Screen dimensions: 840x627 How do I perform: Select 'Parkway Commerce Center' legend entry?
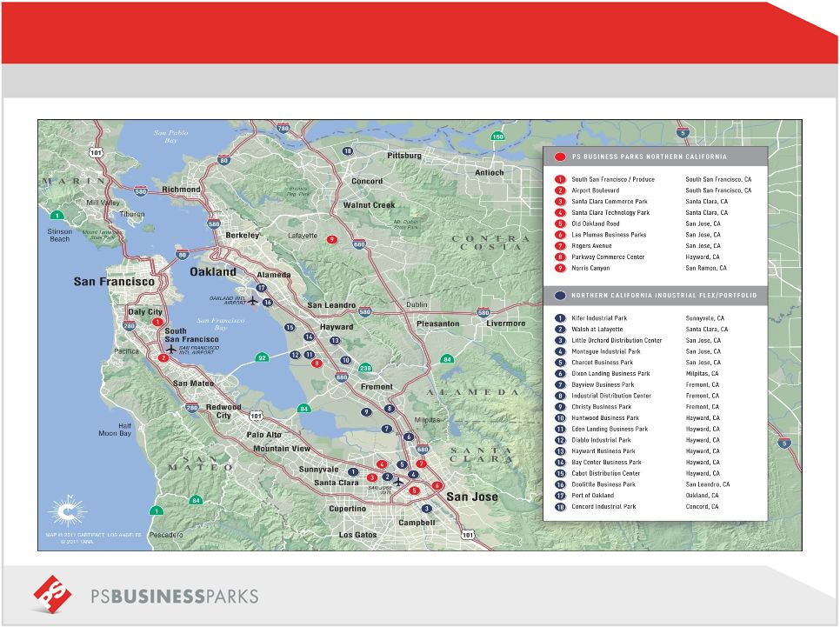point(608,257)
